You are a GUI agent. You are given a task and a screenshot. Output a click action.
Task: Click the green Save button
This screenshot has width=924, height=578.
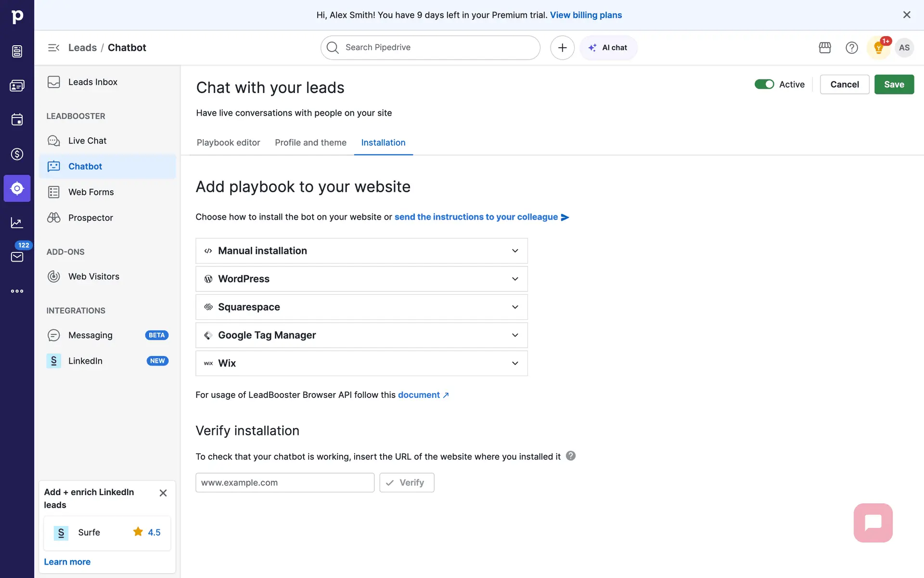coord(894,84)
